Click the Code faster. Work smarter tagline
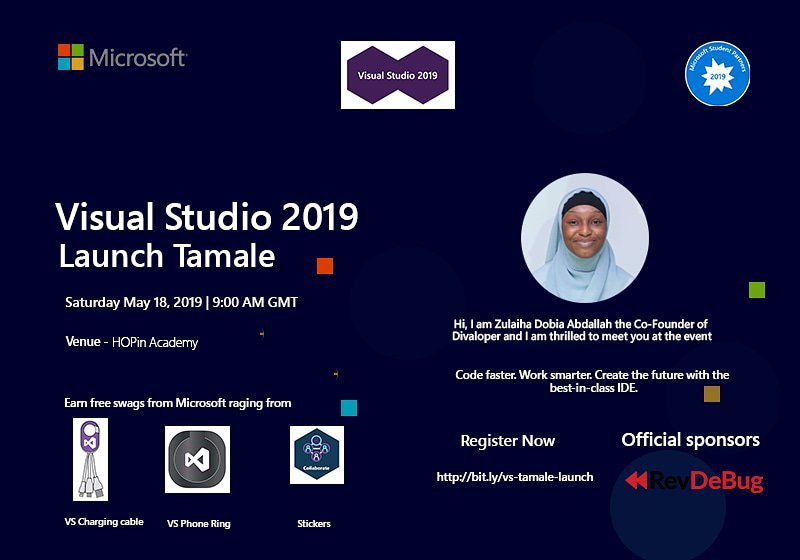Screen dimensions: 800x560 592,381
